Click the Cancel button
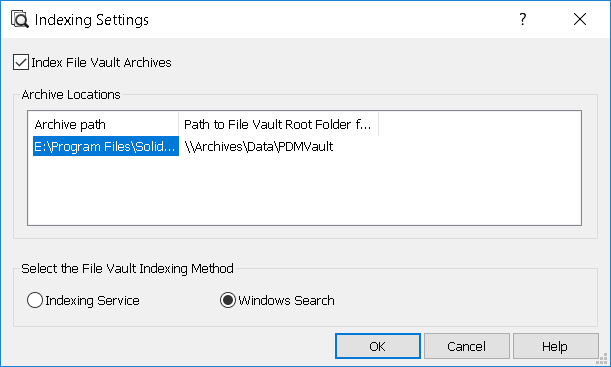This screenshot has width=611, height=367. (x=466, y=346)
